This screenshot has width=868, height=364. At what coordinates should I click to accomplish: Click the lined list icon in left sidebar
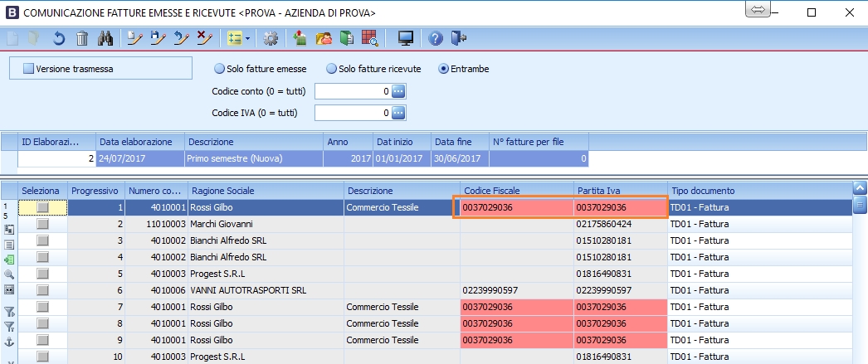click(x=9, y=244)
